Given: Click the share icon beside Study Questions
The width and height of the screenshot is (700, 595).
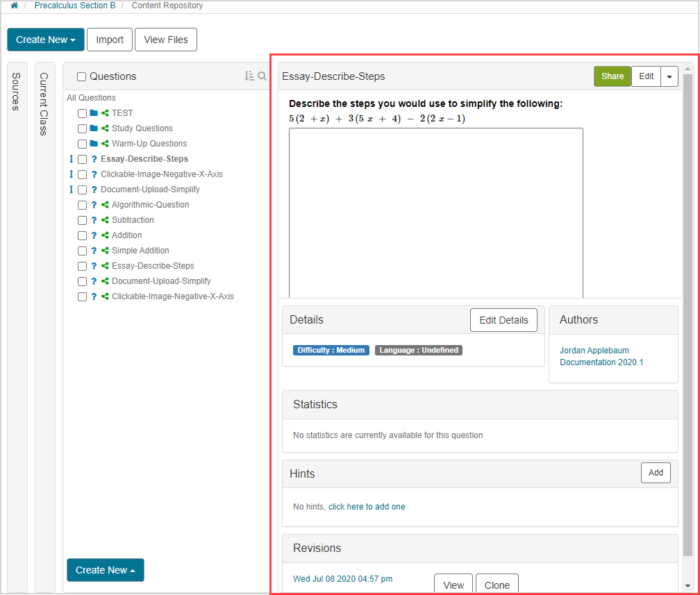Looking at the screenshot, I should pos(105,128).
